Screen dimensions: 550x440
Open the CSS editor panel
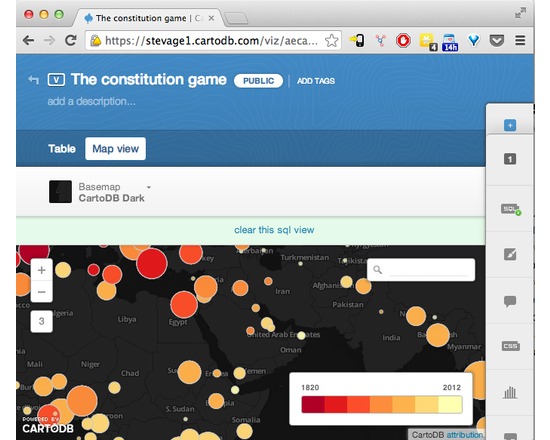(x=510, y=346)
